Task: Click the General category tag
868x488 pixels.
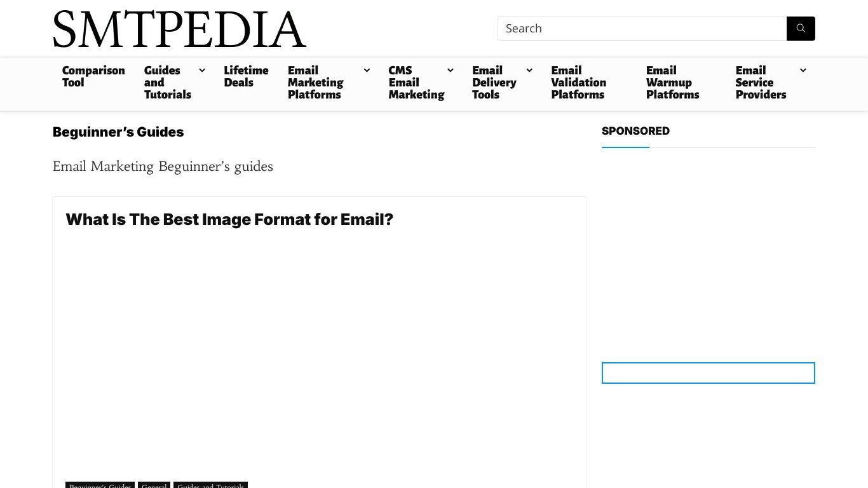Action: pos(154,485)
